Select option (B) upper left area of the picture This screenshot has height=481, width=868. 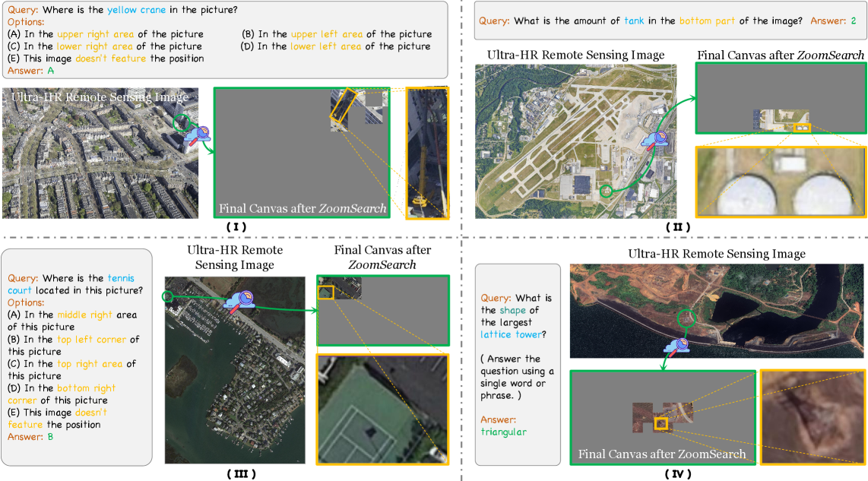coord(337,34)
